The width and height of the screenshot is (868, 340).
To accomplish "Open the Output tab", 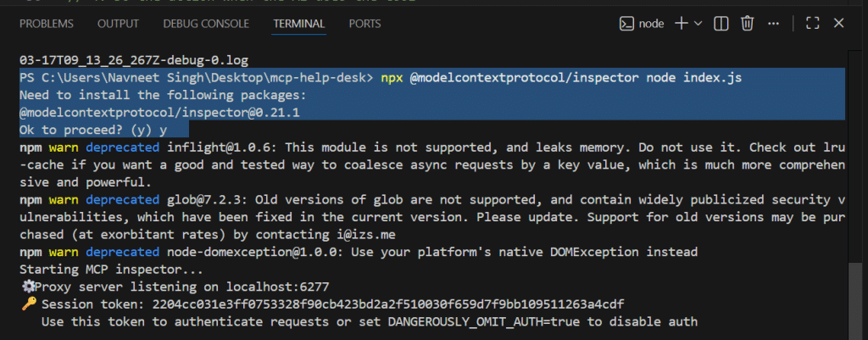I will [118, 24].
